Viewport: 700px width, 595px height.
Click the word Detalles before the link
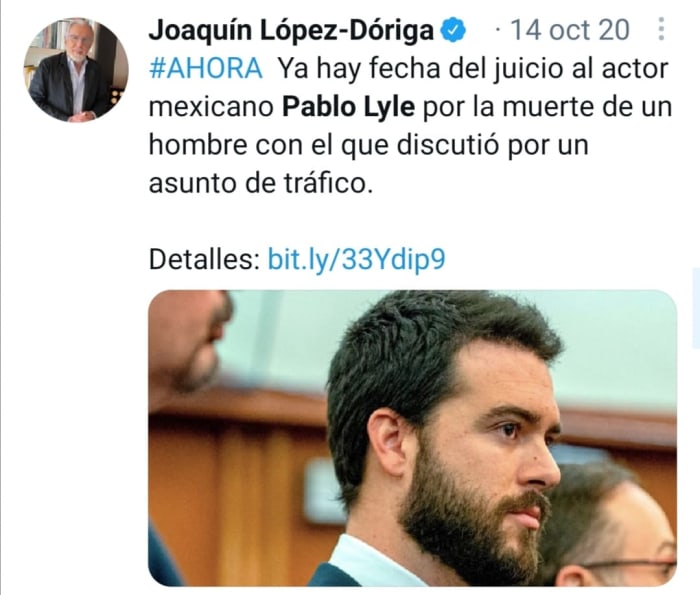(204, 259)
